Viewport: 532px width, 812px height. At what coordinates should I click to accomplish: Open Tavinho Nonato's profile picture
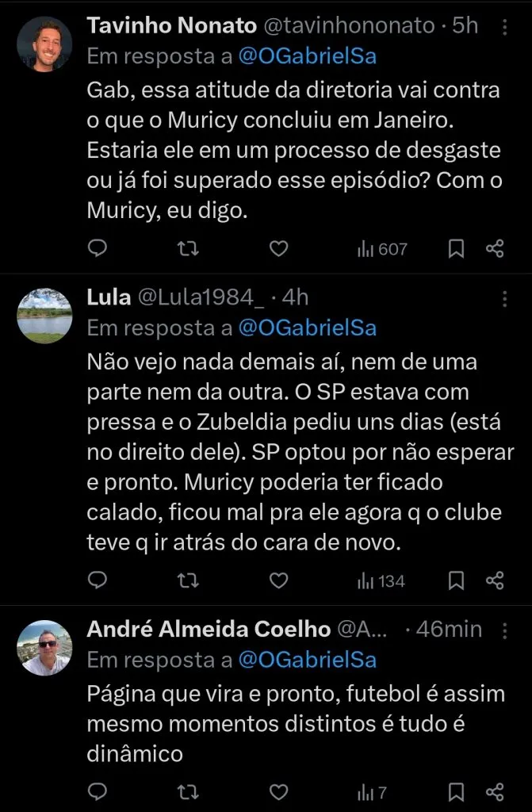coord(44,44)
